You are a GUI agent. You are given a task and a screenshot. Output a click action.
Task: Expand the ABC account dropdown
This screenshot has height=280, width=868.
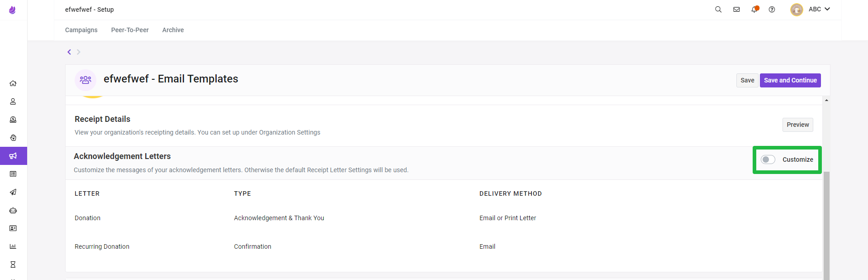pos(811,10)
